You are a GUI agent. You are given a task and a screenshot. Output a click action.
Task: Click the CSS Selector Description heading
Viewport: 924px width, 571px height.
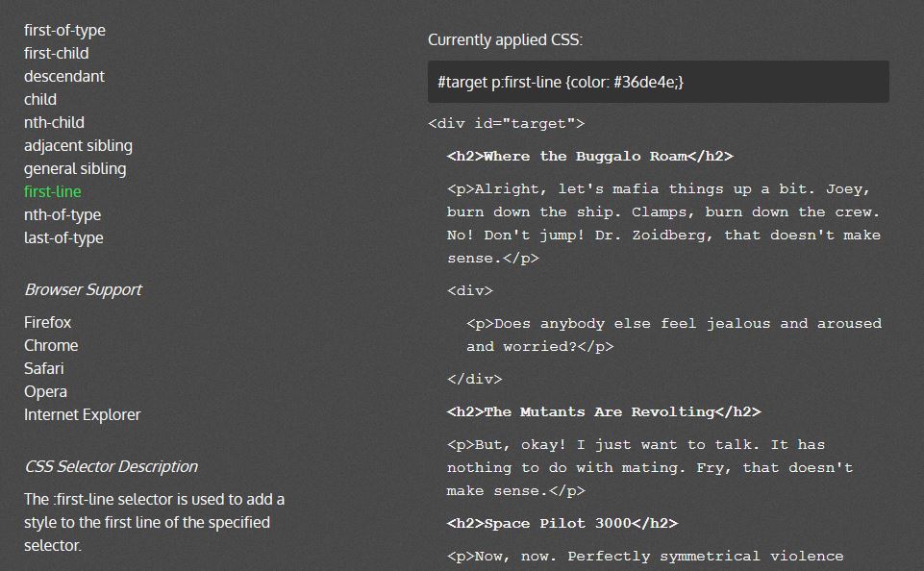tap(112, 466)
